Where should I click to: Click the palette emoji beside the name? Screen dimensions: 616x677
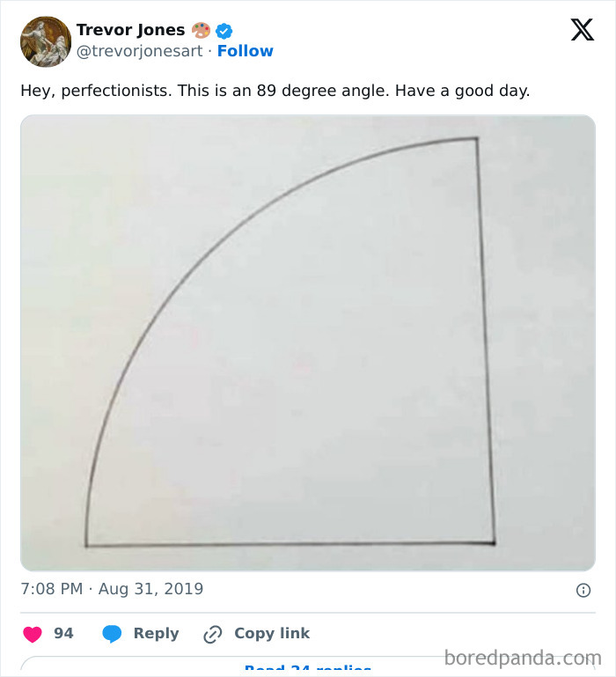click(202, 31)
